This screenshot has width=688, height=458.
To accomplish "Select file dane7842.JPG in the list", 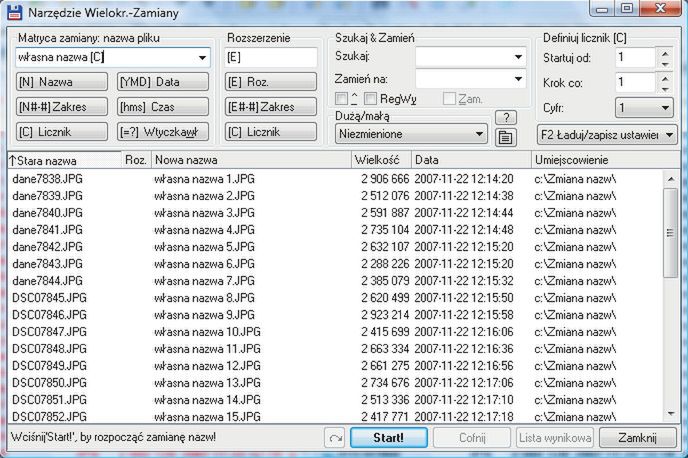I will click(47, 247).
